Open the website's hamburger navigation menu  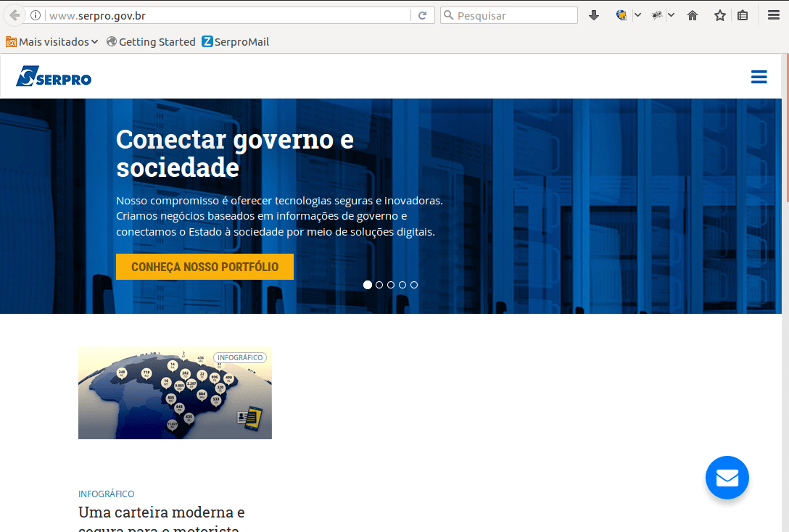(759, 76)
